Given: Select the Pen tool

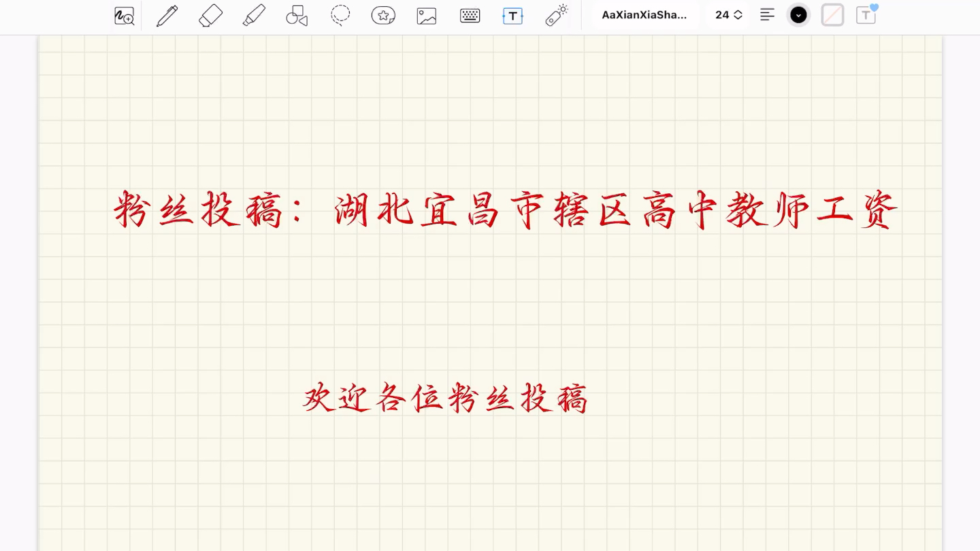Looking at the screenshot, I should [x=167, y=16].
